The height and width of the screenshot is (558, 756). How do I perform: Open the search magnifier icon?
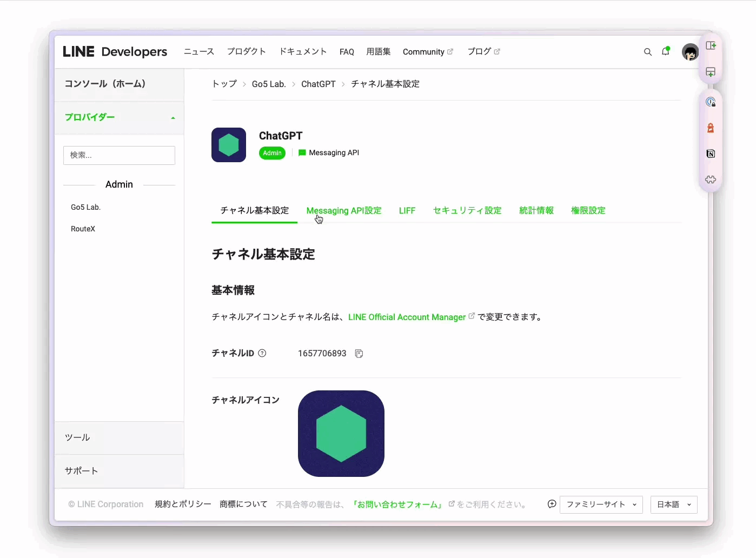pos(647,52)
